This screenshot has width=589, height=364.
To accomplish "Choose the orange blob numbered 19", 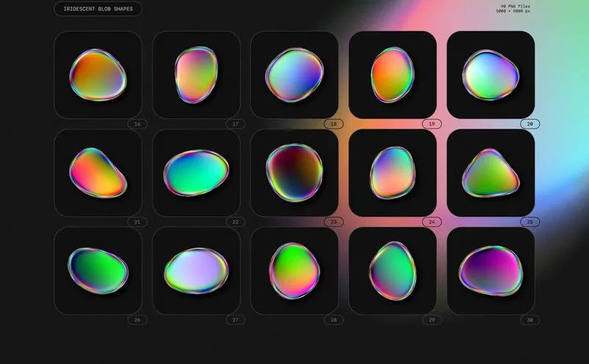I will 392,75.
